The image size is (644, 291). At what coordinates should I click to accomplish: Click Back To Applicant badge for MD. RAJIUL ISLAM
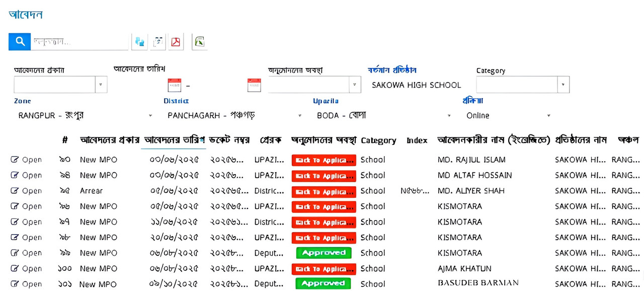point(324,160)
